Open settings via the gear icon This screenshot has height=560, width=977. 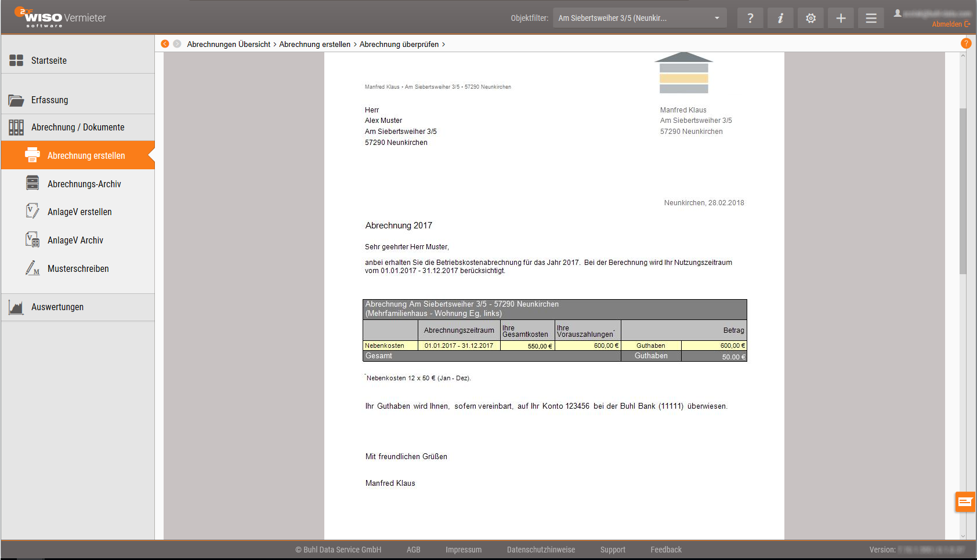click(x=810, y=18)
